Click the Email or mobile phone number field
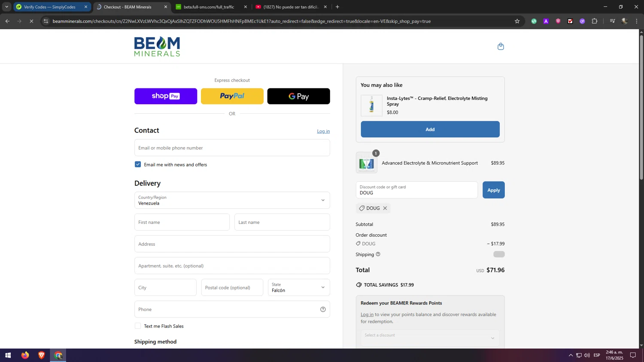This screenshot has height=362, width=644. pos(232,148)
